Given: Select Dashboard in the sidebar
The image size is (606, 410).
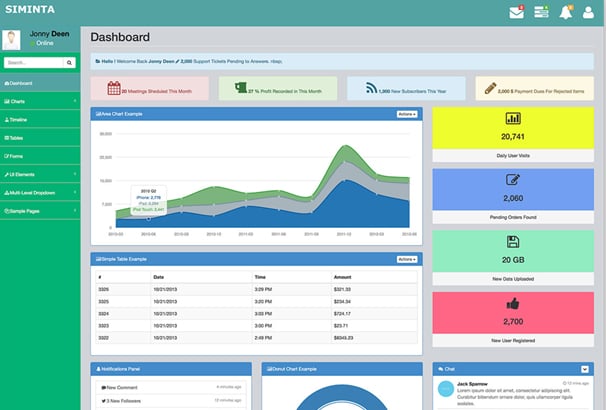Looking at the screenshot, I should tap(40, 83).
